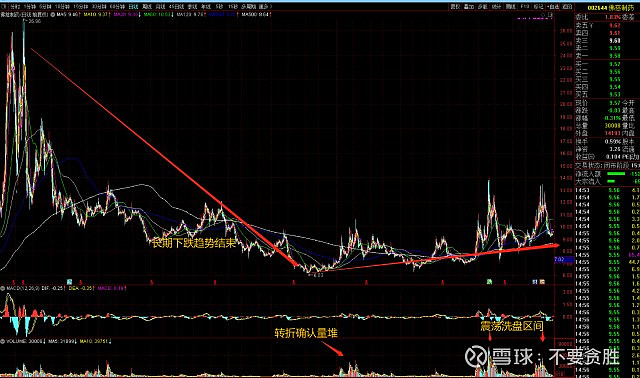The height and width of the screenshot is (378, 640).
Task: Expand the 更多 periods dropdown
Action: pos(265,7)
